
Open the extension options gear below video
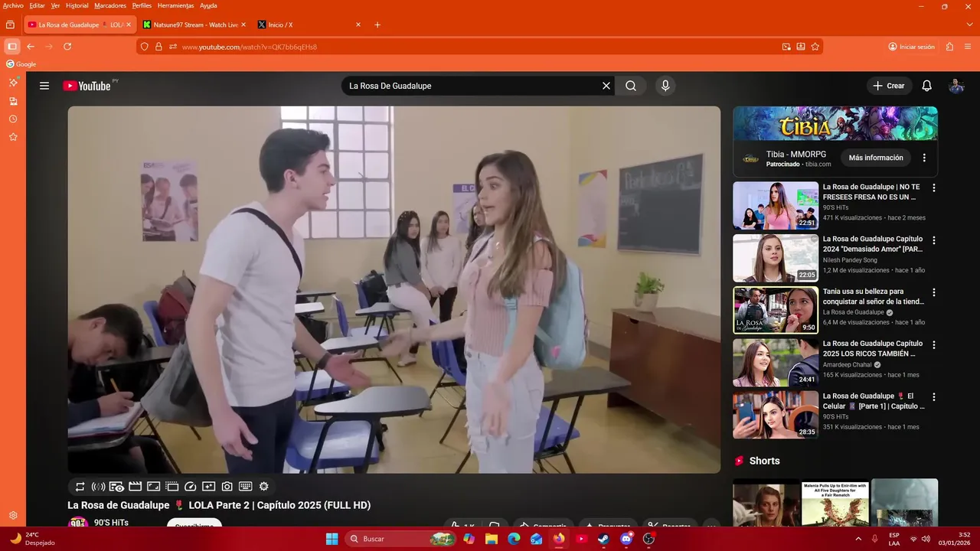(x=264, y=486)
